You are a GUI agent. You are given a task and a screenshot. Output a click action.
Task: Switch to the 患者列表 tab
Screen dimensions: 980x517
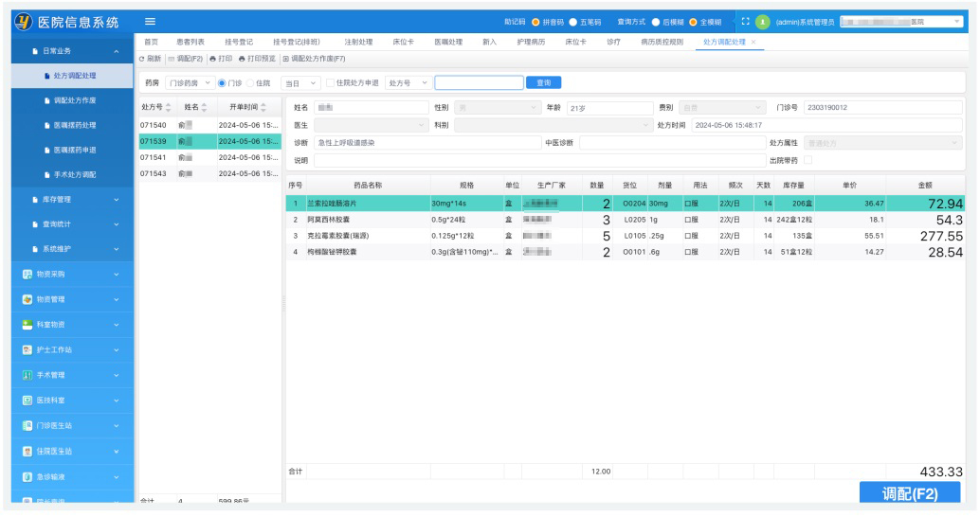point(190,42)
